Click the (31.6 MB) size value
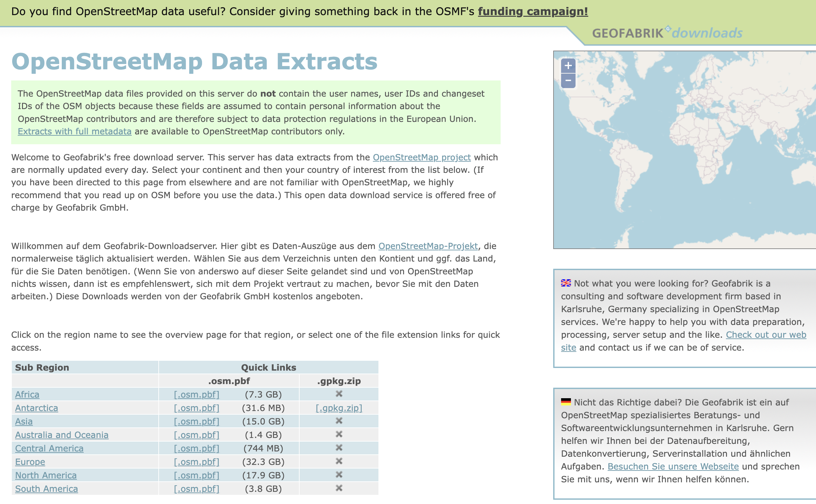This screenshot has height=504, width=816. pos(263,408)
